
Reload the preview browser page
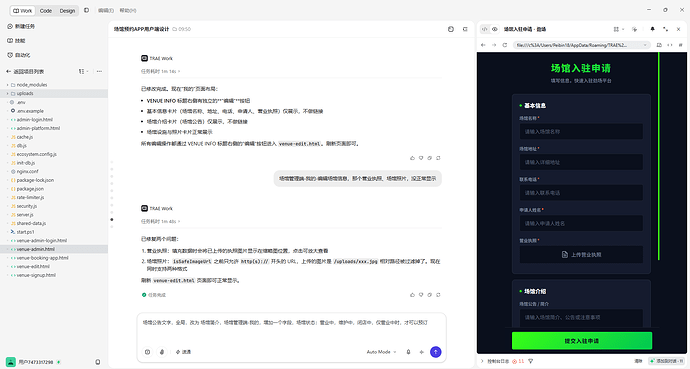tap(505, 45)
